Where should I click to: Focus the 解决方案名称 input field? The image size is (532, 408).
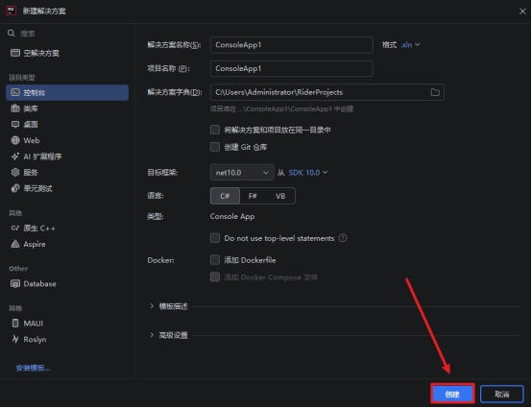291,45
